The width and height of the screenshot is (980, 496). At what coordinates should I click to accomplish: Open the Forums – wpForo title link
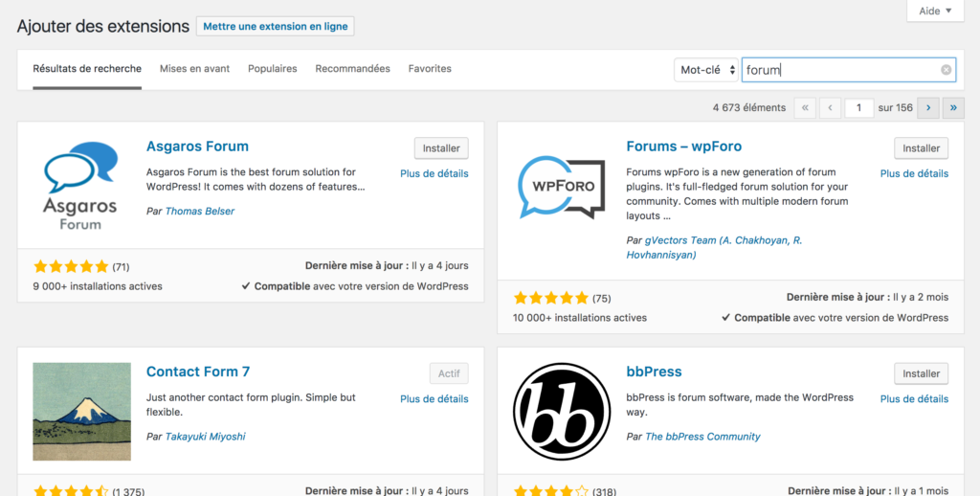[683, 147]
